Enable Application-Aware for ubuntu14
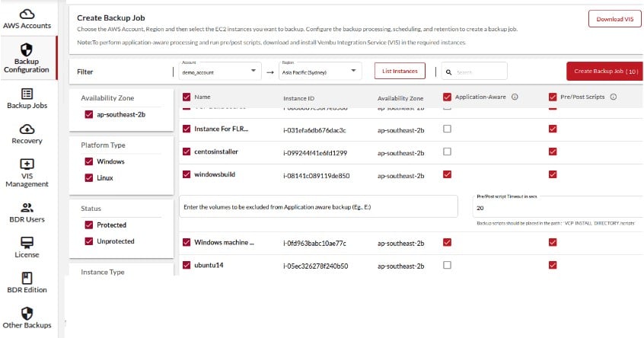The image size is (644, 338). [448, 266]
